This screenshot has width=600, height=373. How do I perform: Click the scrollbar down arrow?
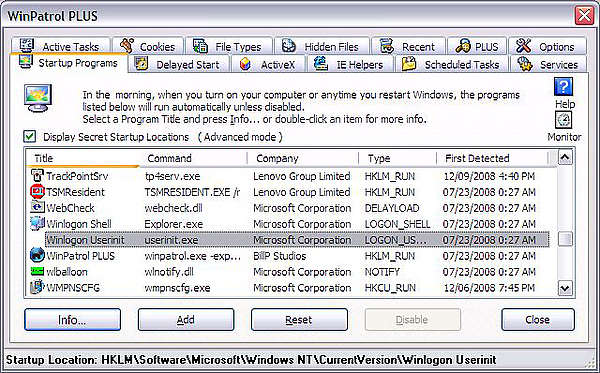[565, 288]
